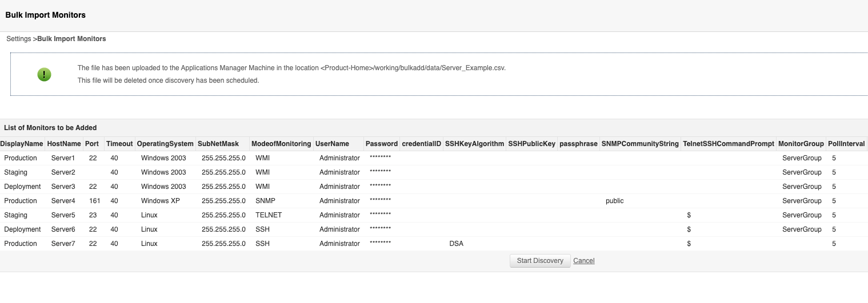868x303 pixels.
Task: Click the public community string cell
Action: point(615,201)
